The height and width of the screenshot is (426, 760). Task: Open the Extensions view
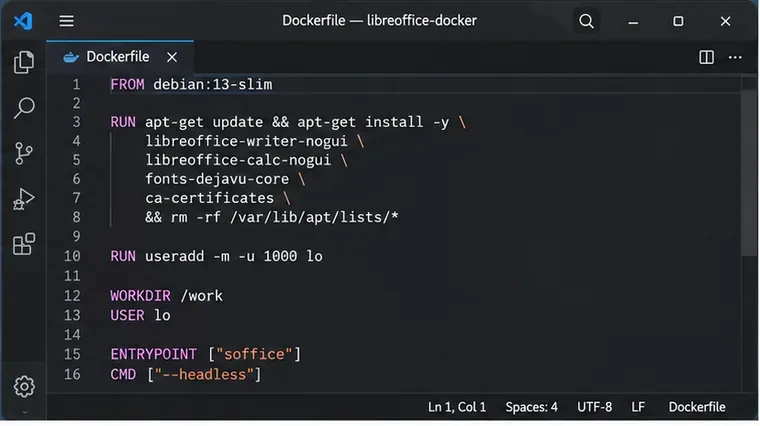[24, 244]
